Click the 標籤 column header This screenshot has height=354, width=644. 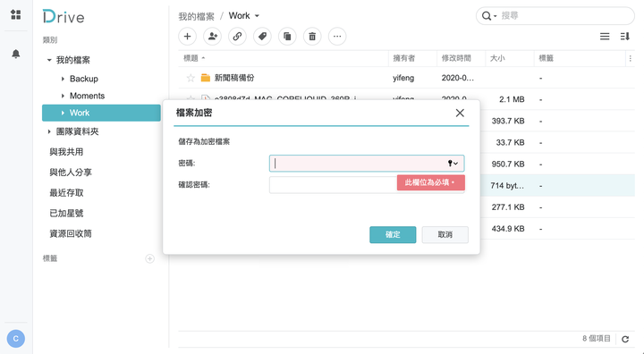[546, 59]
